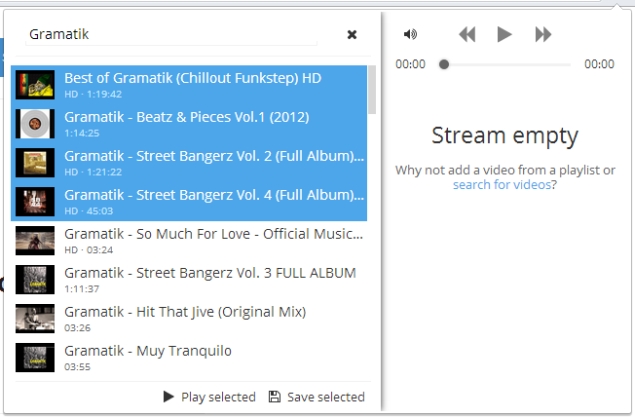The image size is (635, 417).
Task: Click thumbnail of Muy Tranquilo
Action: click(x=35, y=357)
